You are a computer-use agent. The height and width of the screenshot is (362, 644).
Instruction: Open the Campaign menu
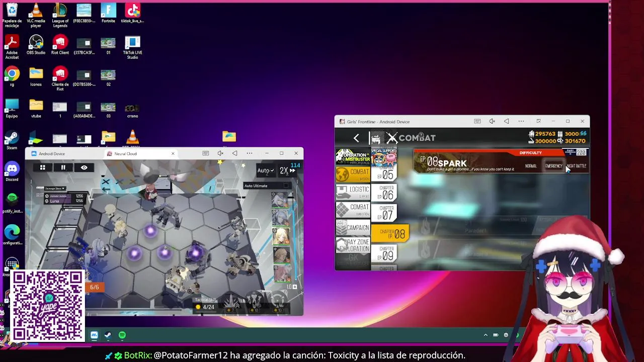click(x=353, y=227)
